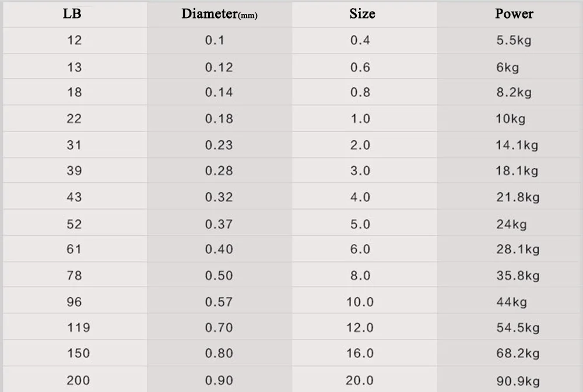The width and height of the screenshot is (583, 392).
Task: Click the LB column header
Action: point(72,13)
